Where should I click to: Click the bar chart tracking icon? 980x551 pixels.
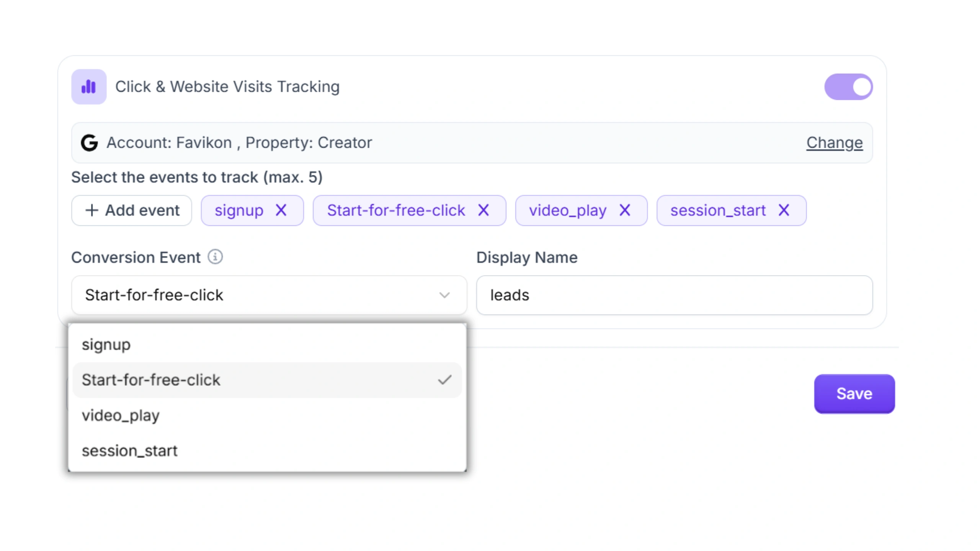(89, 87)
